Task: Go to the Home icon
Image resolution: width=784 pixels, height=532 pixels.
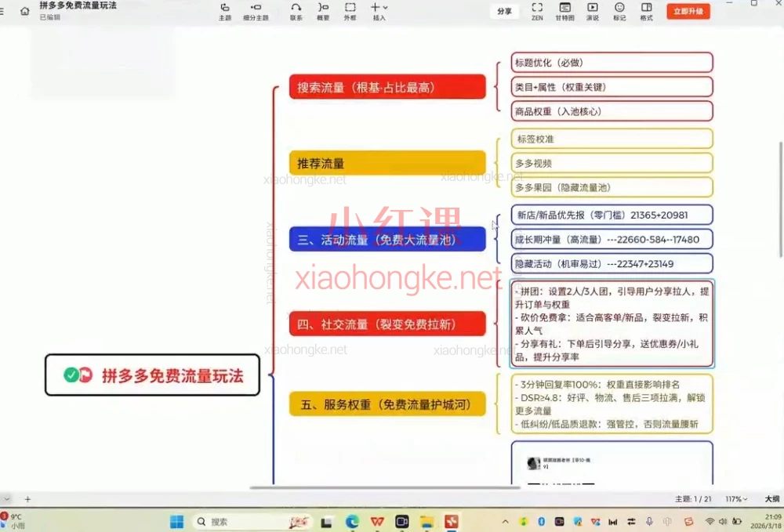Action: coord(24,10)
